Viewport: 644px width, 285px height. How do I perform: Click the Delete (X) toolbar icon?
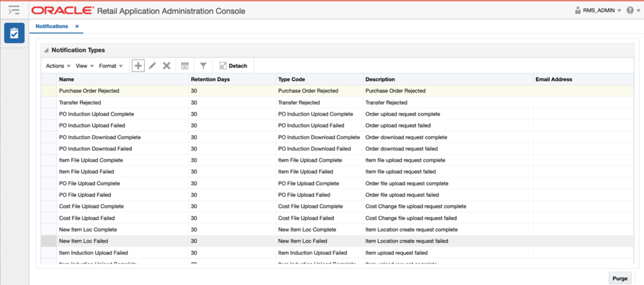(x=167, y=66)
